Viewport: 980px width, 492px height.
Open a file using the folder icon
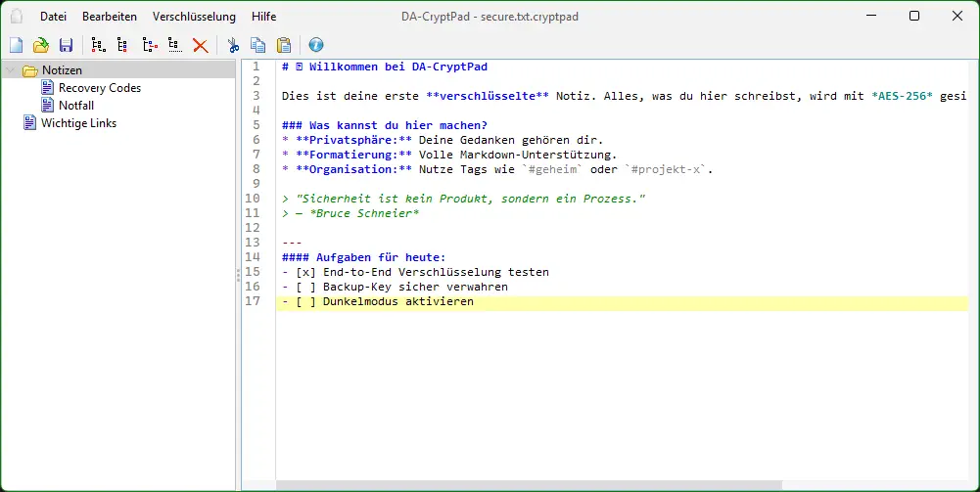tap(41, 45)
